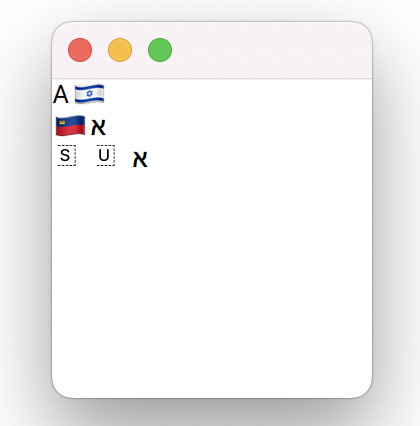Click the empty title bar area
This screenshot has height=426, width=420.
(267, 50)
